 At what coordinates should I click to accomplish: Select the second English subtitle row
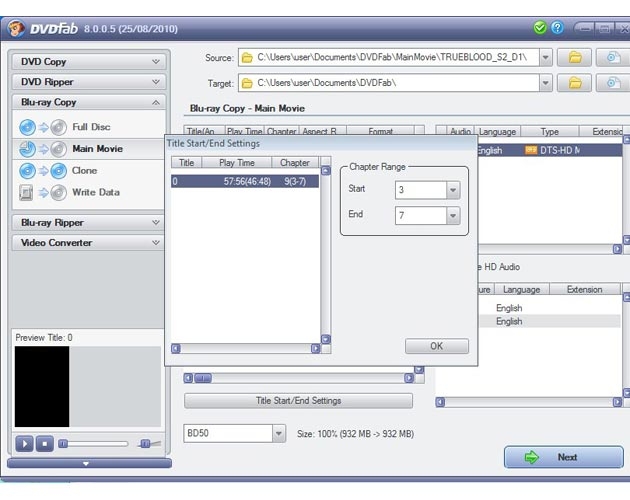click(550, 321)
